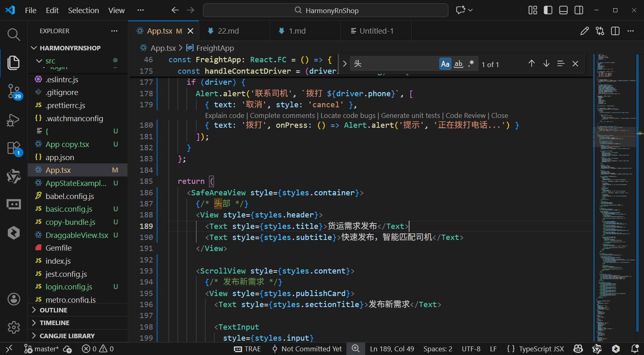Viewport: 644px width, 355px height.
Task: Open the Accounts icon in activity bar
Action: coord(14,299)
